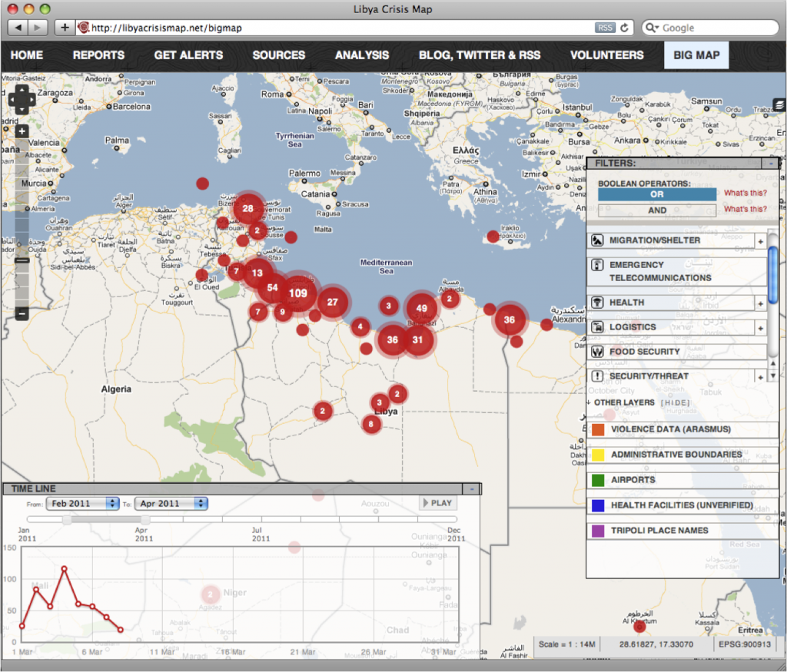787x672 pixels.
Task: Open the 28 reports cluster near Tunis
Action: point(248,208)
